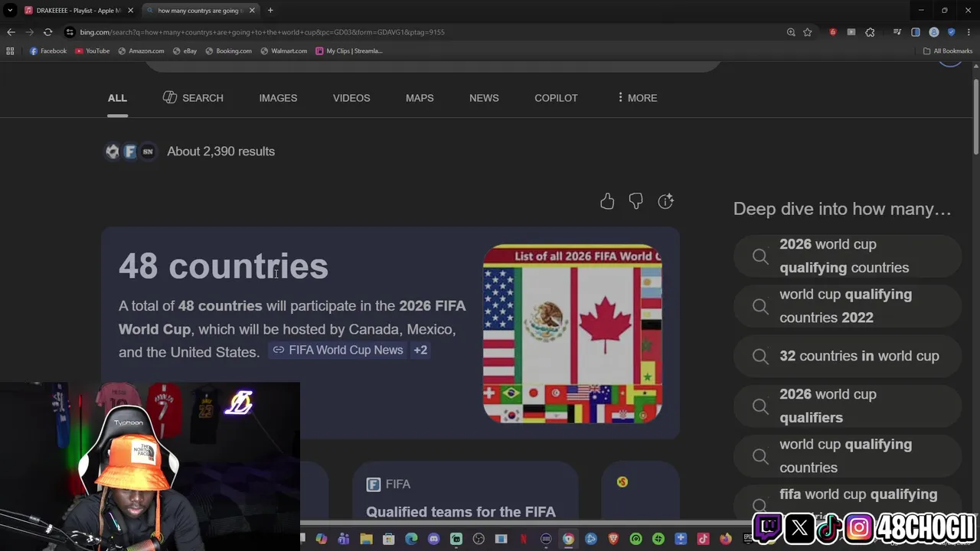Open Brave browser from the taskbar
Screen dimensions: 980x551
(x=613, y=540)
